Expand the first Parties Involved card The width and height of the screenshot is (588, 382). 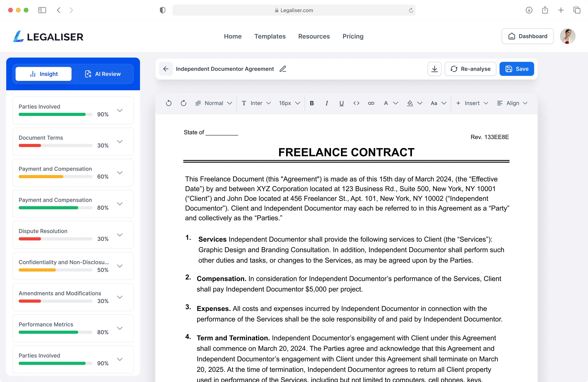(120, 110)
